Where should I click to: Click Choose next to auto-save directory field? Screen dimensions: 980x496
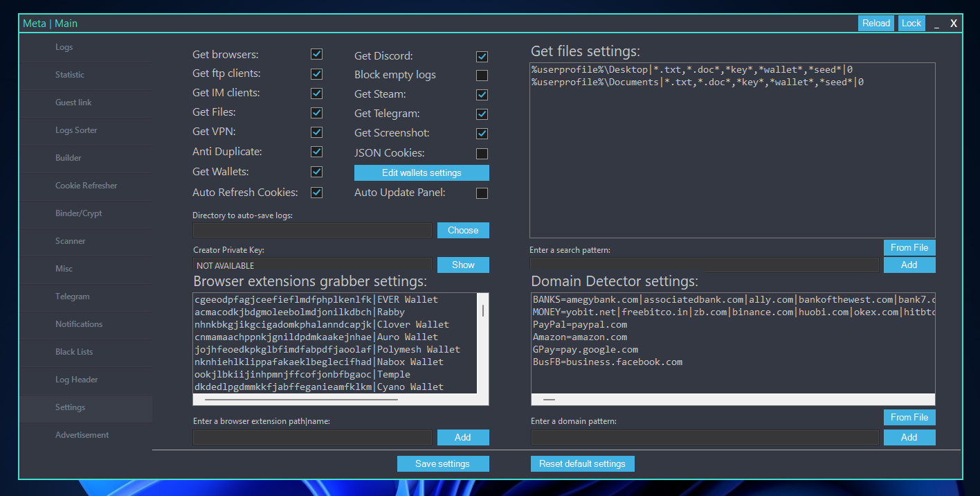[x=463, y=230]
